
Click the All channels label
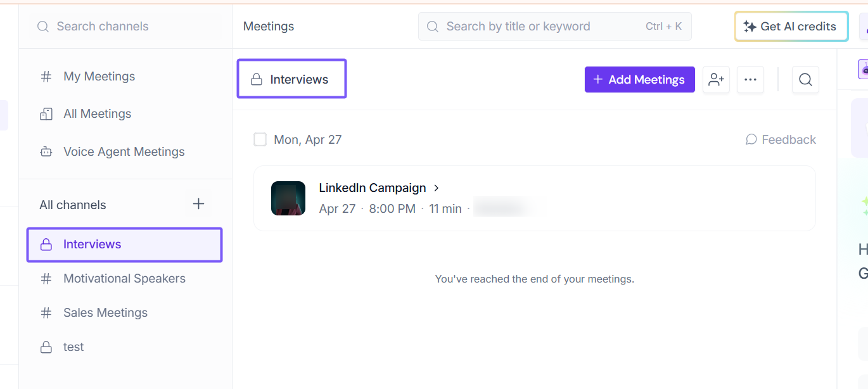[x=73, y=205]
